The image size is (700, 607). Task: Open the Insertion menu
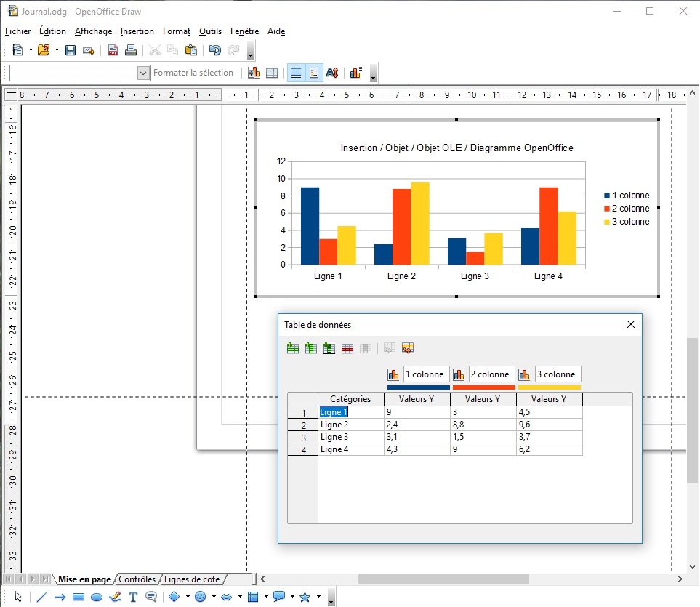tap(137, 31)
